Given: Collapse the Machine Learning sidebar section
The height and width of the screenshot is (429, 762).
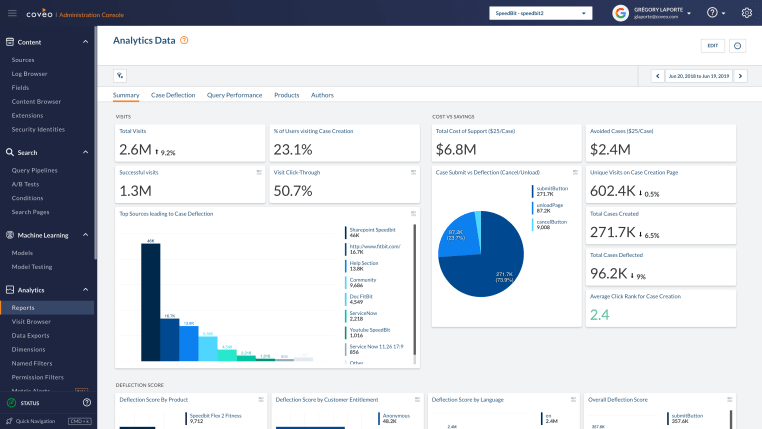Looking at the screenshot, I should pyautogui.click(x=85, y=235).
